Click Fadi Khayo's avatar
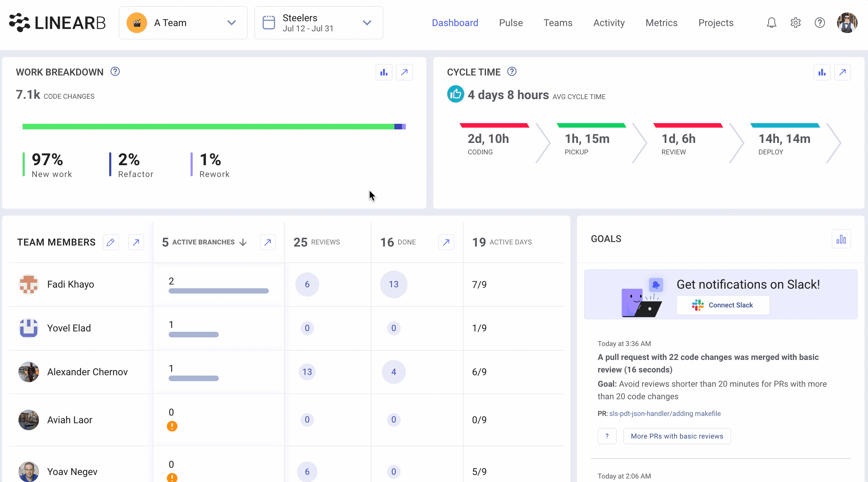 pyautogui.click(x=29, y=284)
